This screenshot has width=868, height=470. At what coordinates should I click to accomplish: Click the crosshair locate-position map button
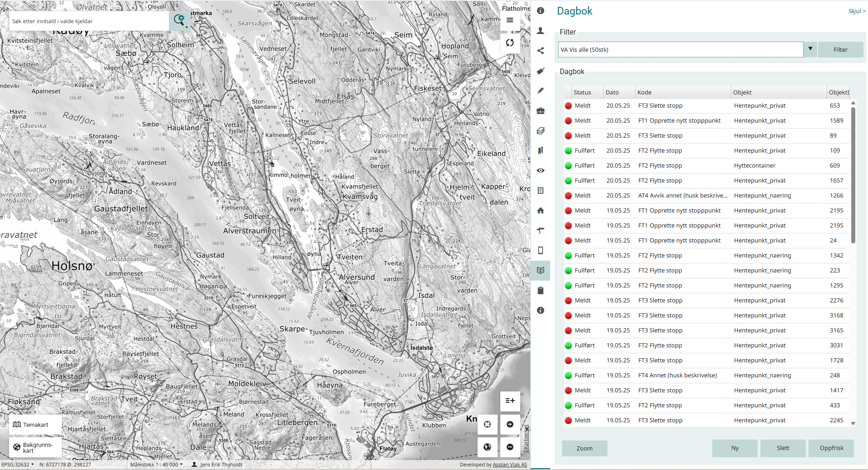(487, 424)
